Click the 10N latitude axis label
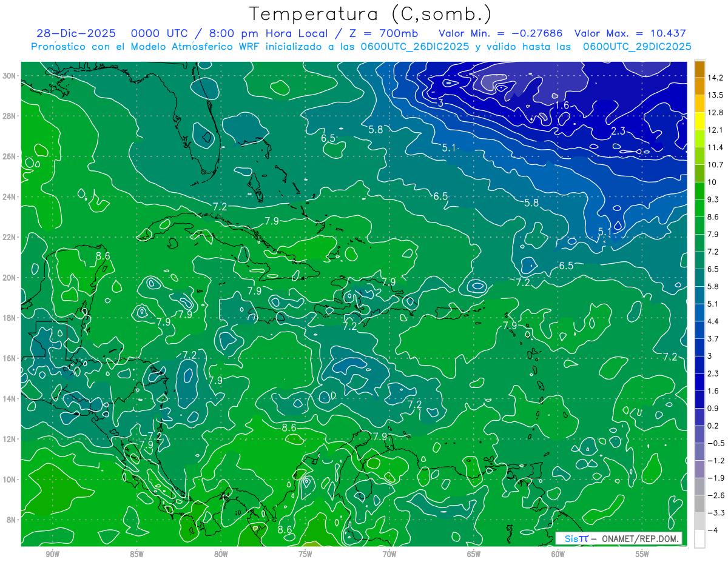The height and width of the screenshot is (562, 728). coord(8,480)
